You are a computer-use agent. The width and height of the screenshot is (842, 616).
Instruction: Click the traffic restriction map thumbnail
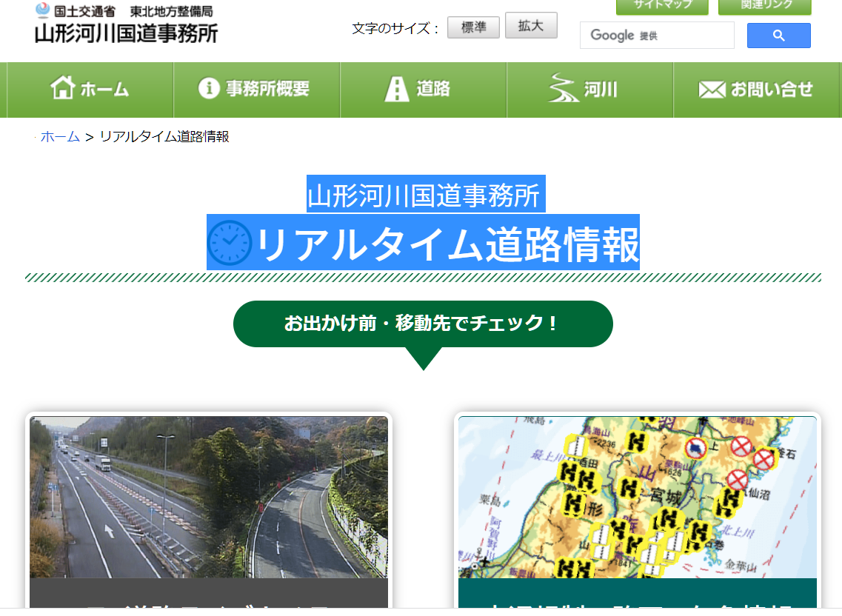pyautogui.click(x=638, y=496)
